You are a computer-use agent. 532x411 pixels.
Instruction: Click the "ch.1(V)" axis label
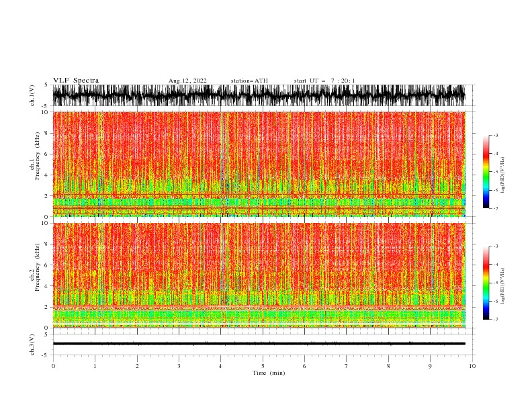(32, 95)
